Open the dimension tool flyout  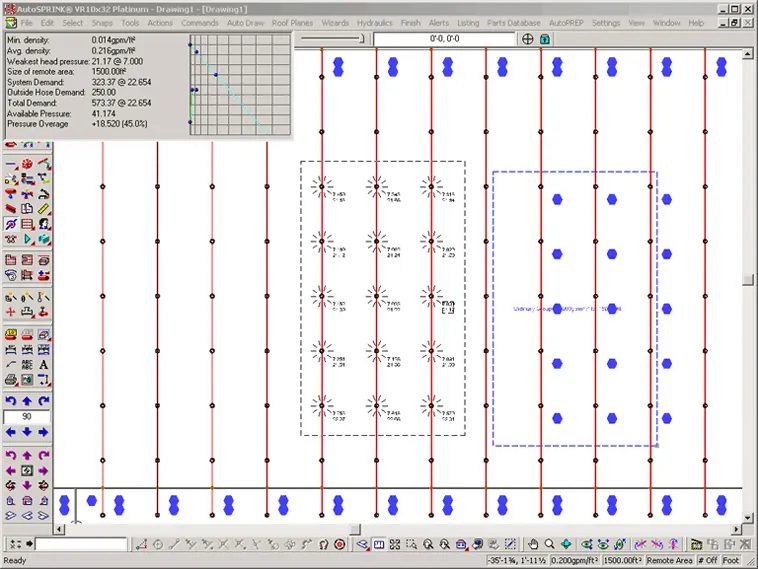pos(44,380)
